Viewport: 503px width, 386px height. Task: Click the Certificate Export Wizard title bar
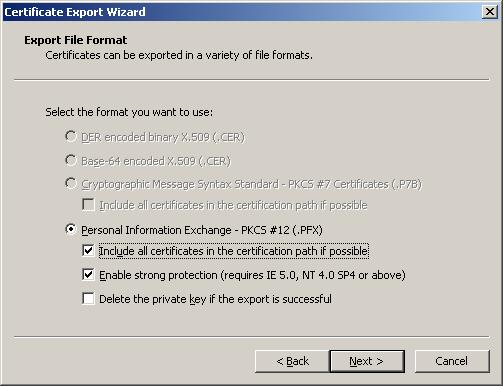pyautogui.click(x=240, y=12)
